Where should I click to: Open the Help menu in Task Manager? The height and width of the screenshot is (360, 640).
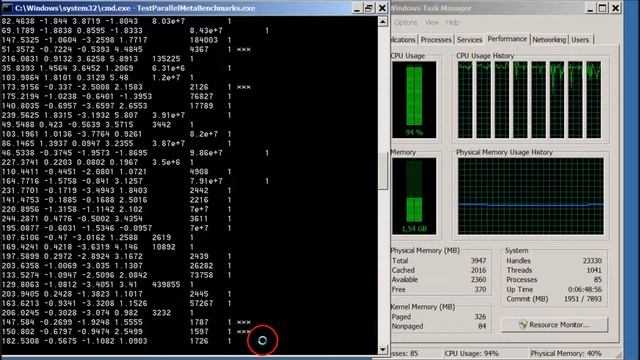tap(452, 22)
